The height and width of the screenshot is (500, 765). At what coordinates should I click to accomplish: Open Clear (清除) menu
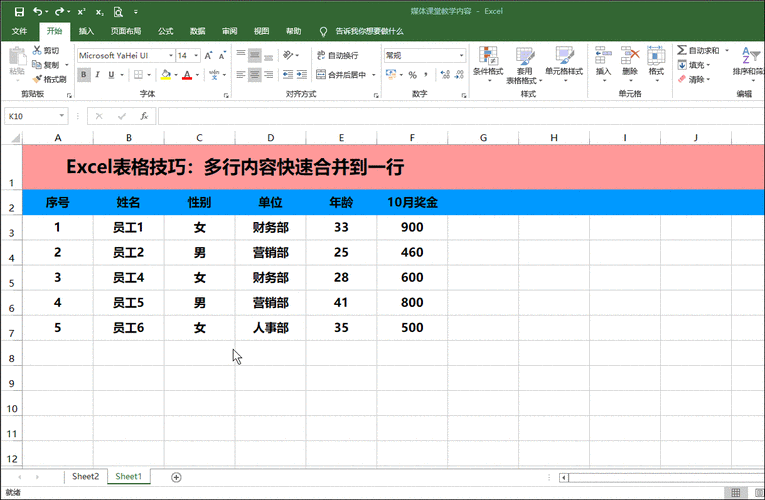[x=694, y=79]
